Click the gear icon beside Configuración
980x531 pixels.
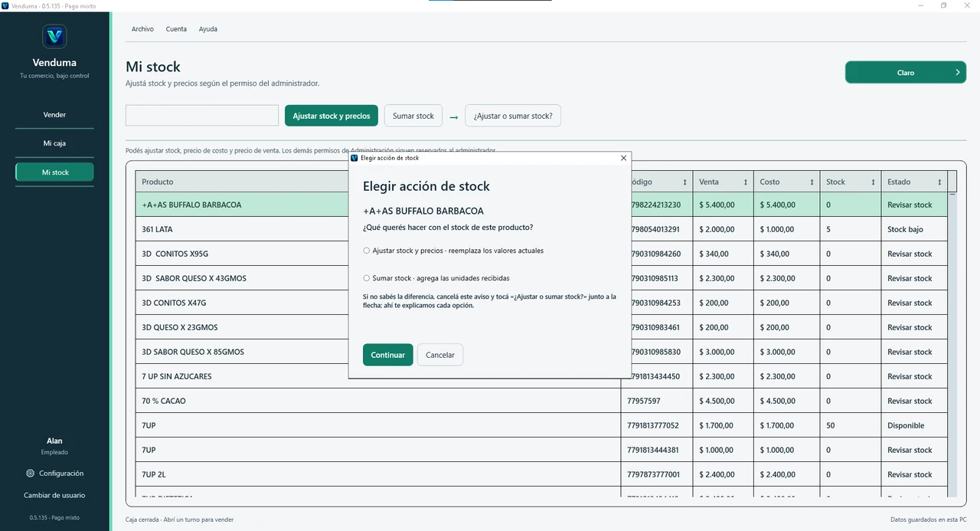31,474
